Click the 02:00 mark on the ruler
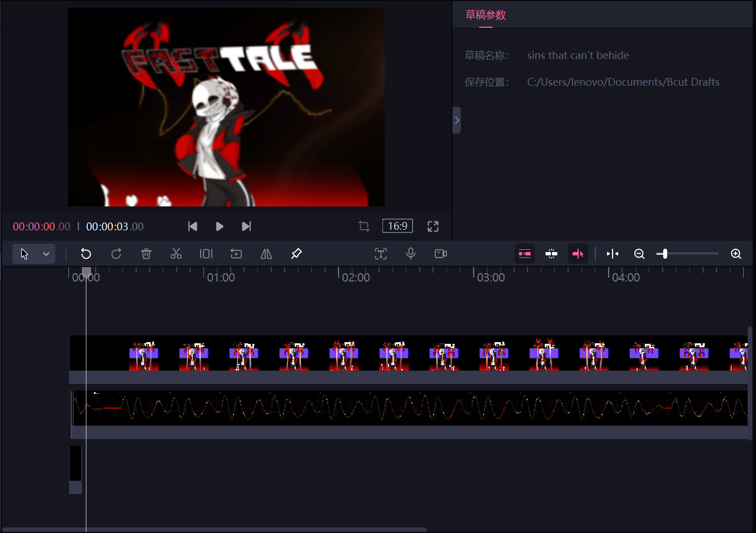Viewport: 756px width, 533px height. point(356,277)
